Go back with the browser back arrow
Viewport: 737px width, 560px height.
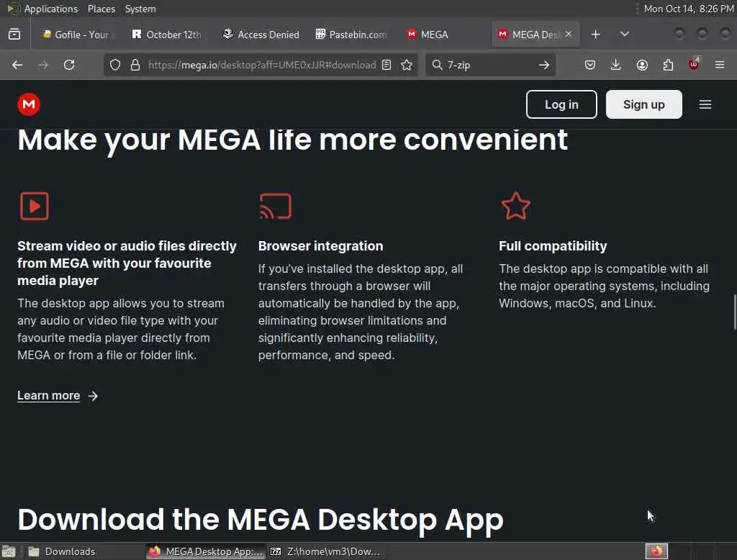click(17, 65)
